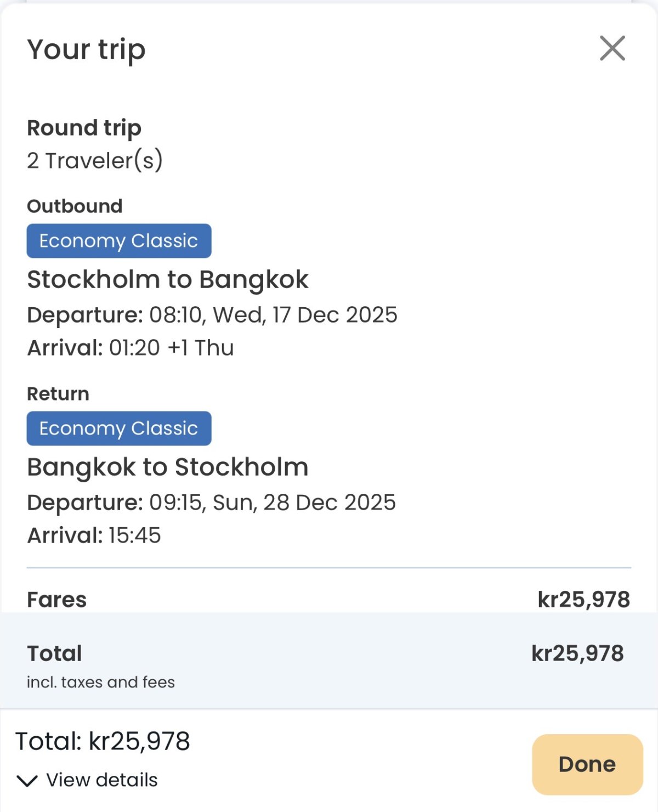
Task: Click the Stockholm to Bangkok route title
Action: click(x=168, y=279)
